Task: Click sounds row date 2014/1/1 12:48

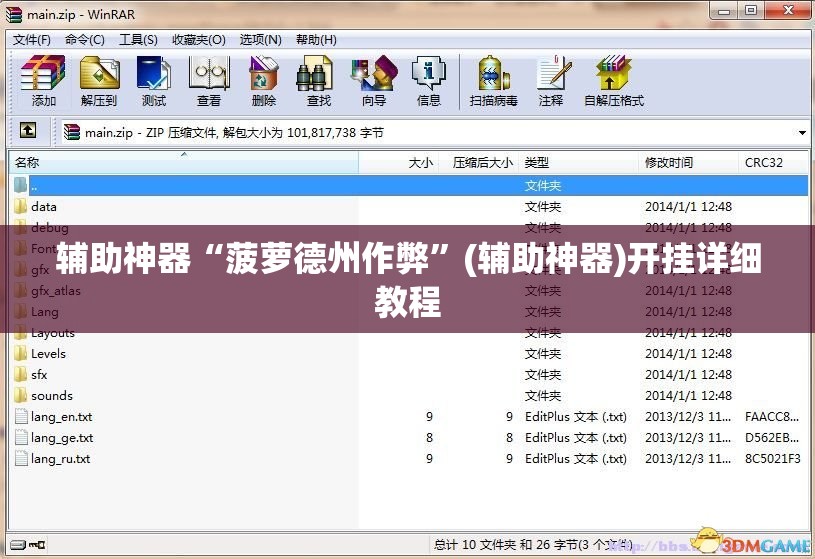Action: (x=688, y=396)
